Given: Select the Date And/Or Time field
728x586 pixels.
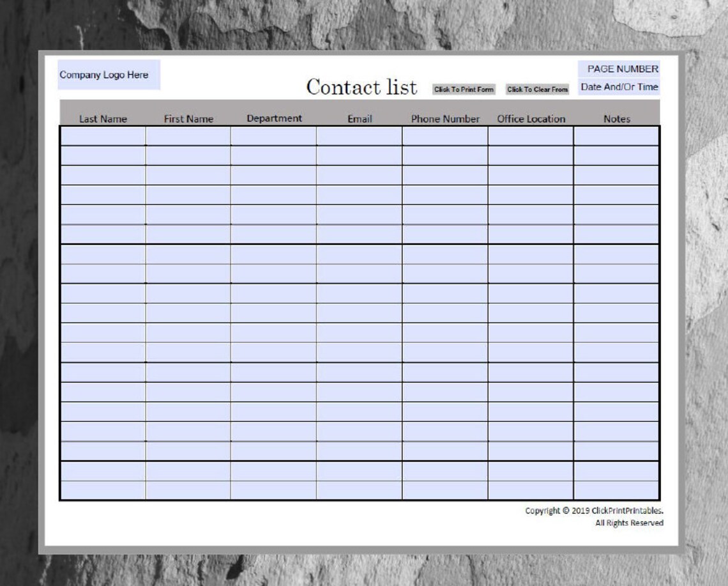Looking at the screenshot, I should point(621,86).
